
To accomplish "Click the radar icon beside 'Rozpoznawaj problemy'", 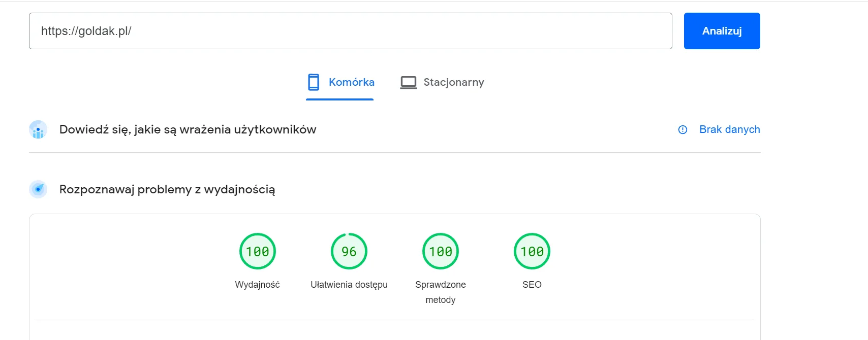I will (38, 189).
